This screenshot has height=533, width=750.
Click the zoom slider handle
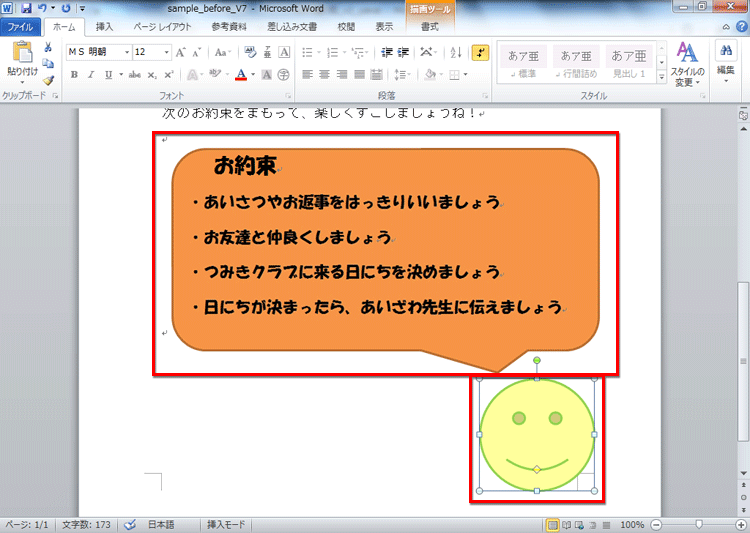click(x=699, y=525)
